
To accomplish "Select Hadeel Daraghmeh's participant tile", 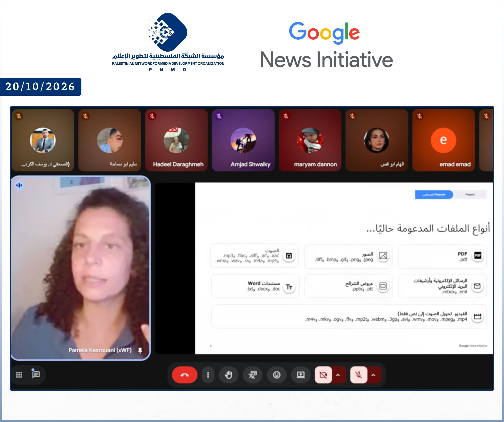I will [x=176, y=140].
